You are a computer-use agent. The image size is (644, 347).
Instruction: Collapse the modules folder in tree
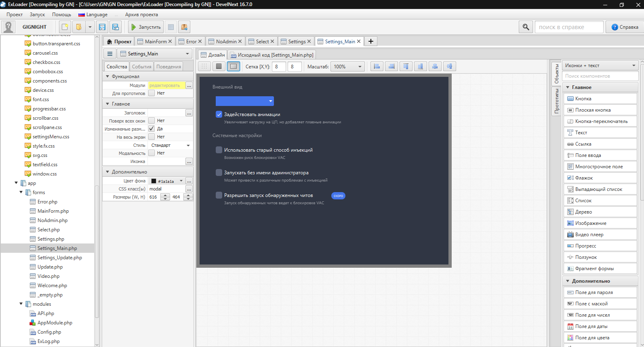point(21,304)
